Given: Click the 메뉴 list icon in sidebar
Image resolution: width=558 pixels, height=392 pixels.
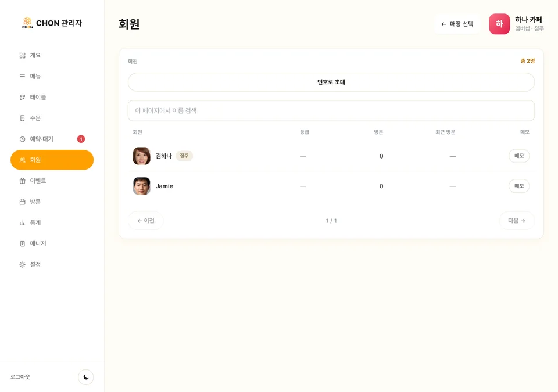Looking at the screenshot, I should tap(23, 77).
